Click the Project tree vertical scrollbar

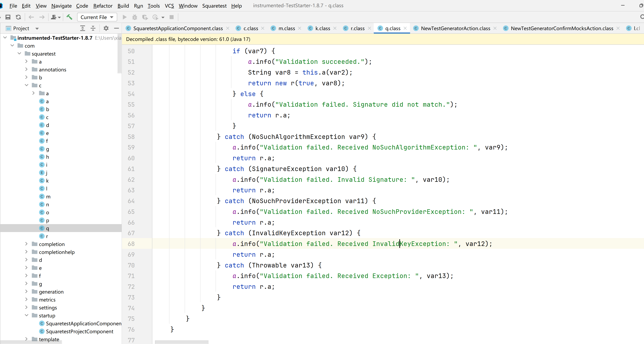pyautogui.click(x=119, y=54)
